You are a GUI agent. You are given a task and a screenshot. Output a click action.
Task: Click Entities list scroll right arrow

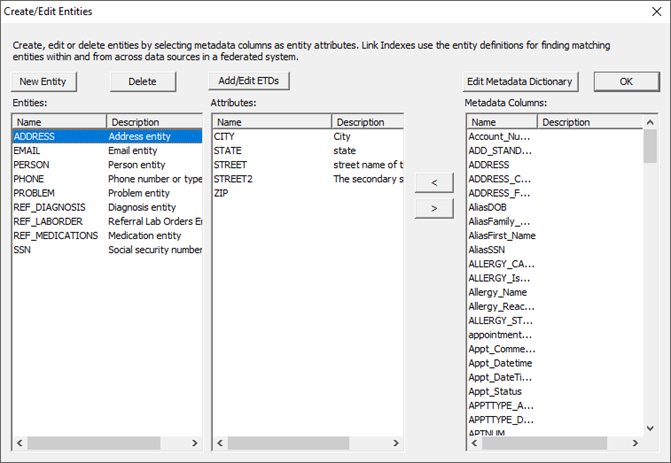pos(195,443)
